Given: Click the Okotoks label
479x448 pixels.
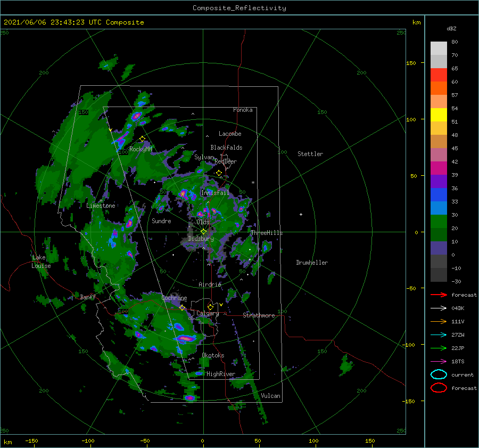Looking at the screenshot, I should click(213, 355).
